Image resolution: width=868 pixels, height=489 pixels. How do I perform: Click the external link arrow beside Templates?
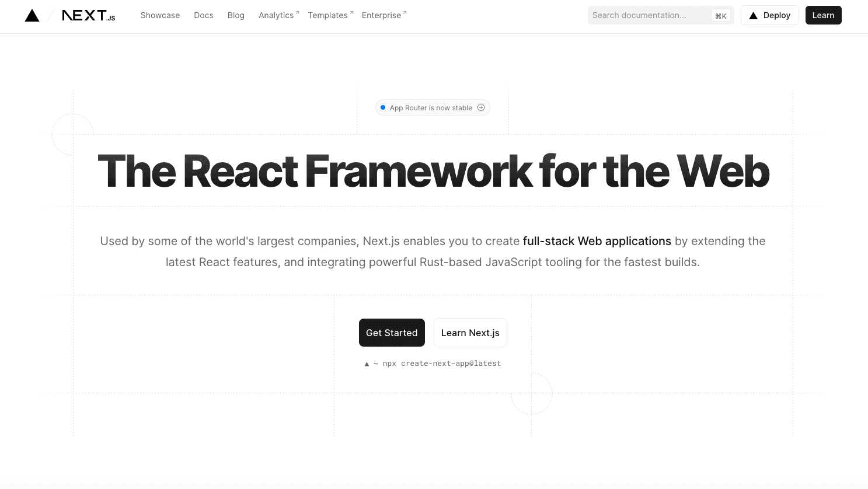click(351, 11)
